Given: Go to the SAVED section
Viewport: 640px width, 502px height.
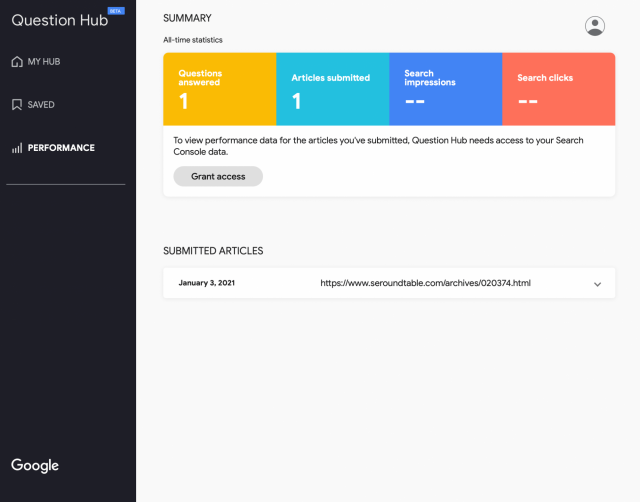Looking at the screenshot, I should (33, 104).
